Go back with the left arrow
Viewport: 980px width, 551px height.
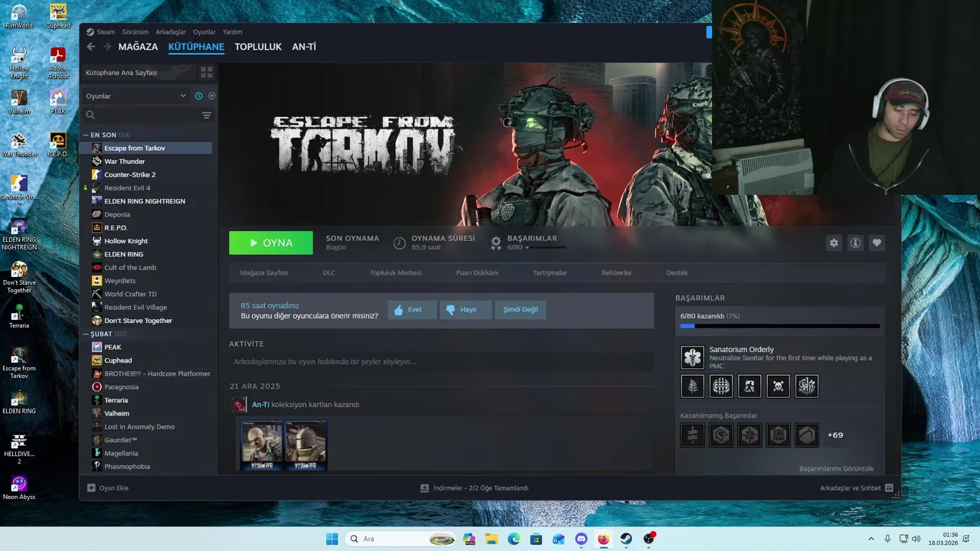(91, 47)
